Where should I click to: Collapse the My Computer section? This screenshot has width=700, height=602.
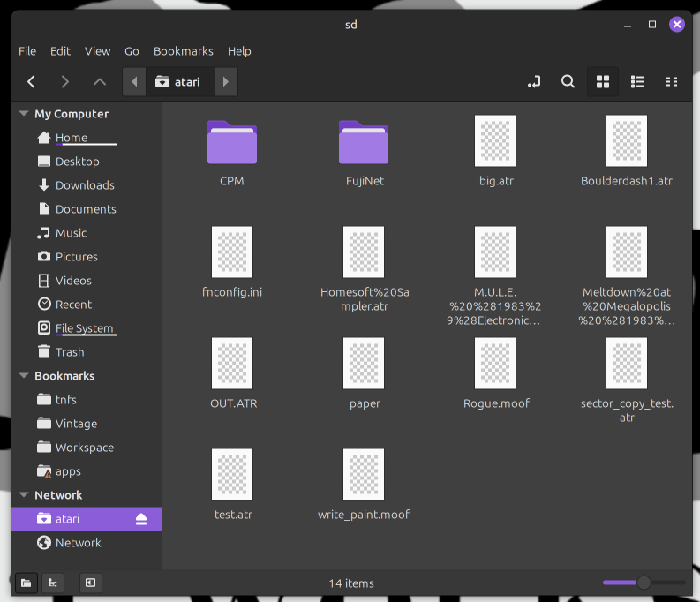[23, 114]
